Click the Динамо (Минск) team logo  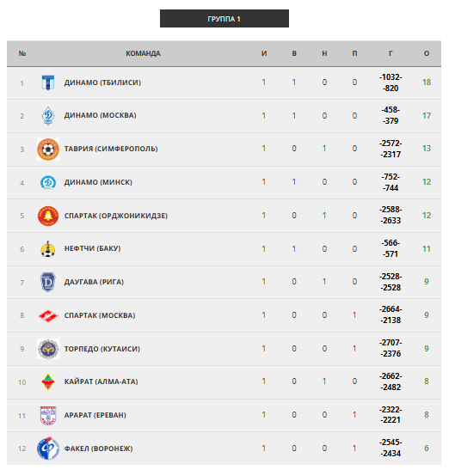point(48,183)
